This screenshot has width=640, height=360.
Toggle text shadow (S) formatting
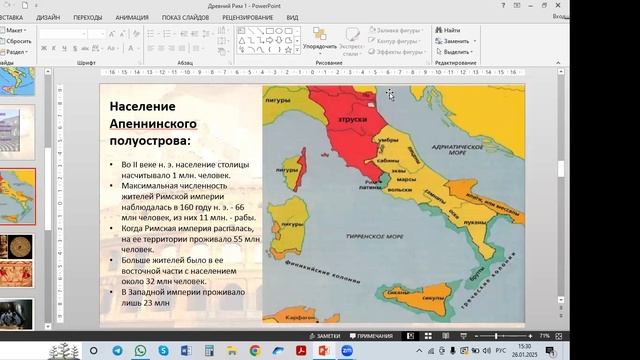75,49
